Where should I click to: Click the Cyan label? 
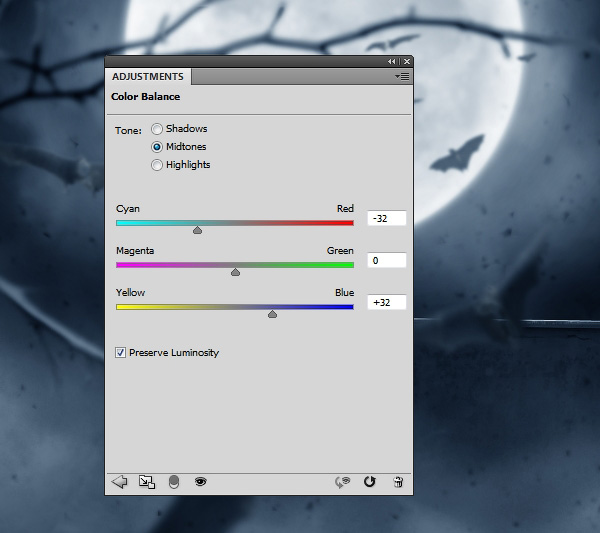[x=128, y=209]
